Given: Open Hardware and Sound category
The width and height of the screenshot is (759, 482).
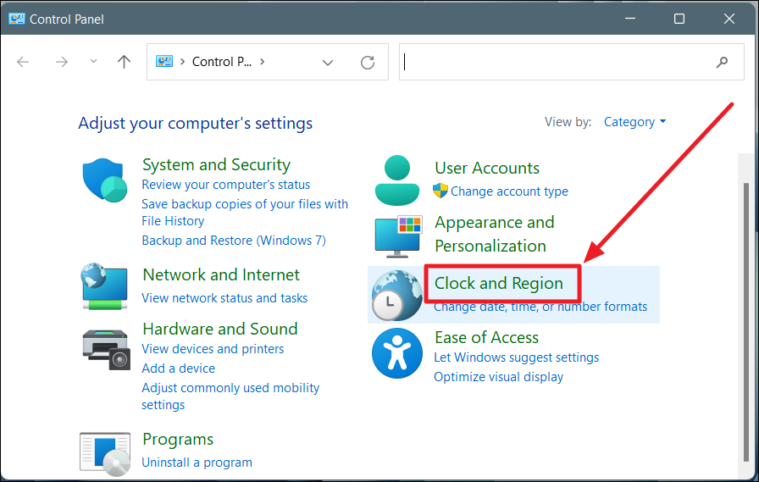Looking at the screenshot, I should pyautogui.click(x=220, y=329).
